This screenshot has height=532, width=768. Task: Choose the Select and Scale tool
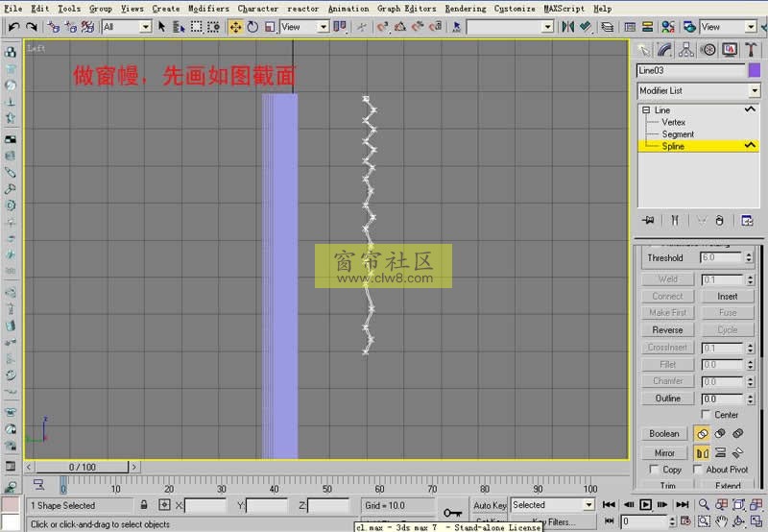tap(270, 27)
